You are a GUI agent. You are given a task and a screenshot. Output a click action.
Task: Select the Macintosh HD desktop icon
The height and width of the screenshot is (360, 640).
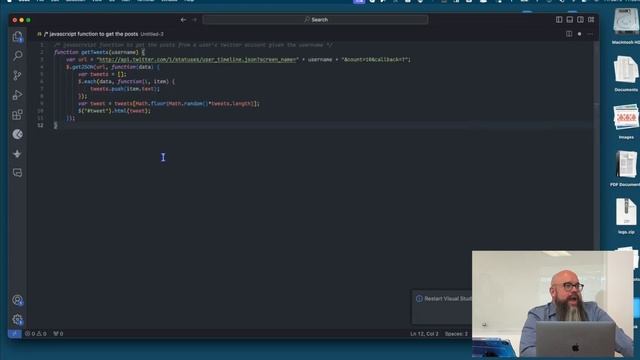pyautogui.click(x=625, y=26)
